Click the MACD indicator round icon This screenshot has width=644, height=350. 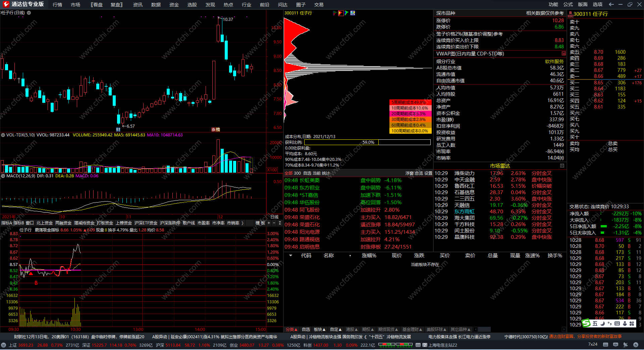pyautogui.click(x=3, y=176)
